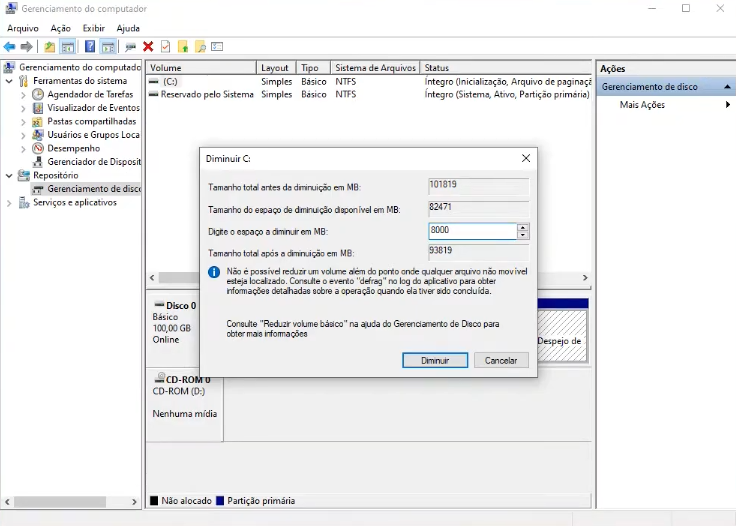The width and height of the screenshot is (736, 526).
Task: Collapse the Repositório node
Action: click(x=9, y=175)
